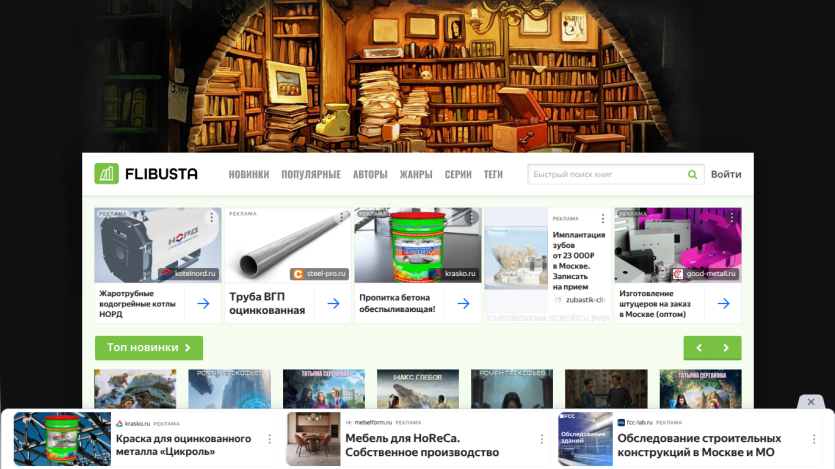Open the steel-pro.ru pipe ad image
Viewport: 835px width, 469px height.
[x=288, y=245]
